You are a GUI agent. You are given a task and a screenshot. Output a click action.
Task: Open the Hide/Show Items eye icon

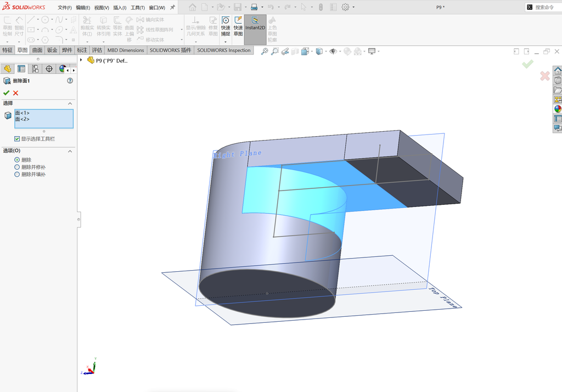coord(333,51)
